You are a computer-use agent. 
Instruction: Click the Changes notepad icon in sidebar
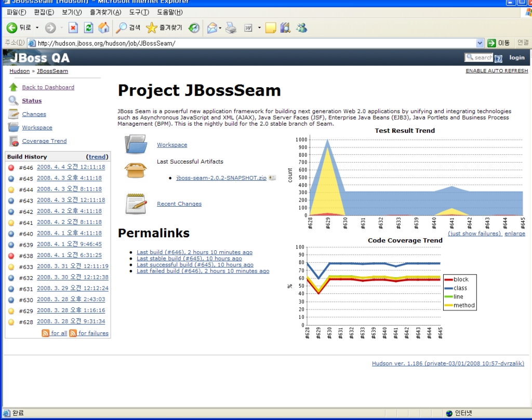13,114
